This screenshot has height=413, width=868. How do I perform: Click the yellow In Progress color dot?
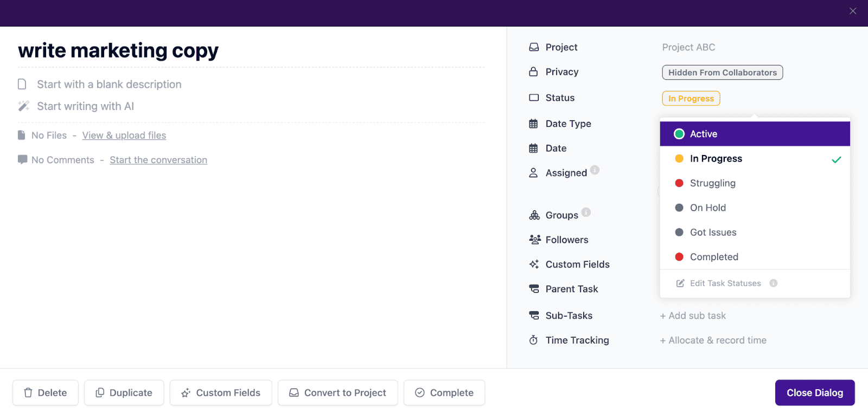tap(679, 159)
